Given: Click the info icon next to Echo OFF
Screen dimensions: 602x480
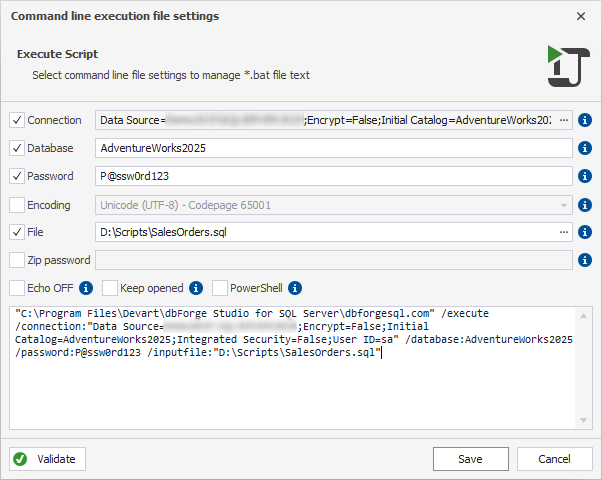Looking at the screenshot, I should tap(86, 288).
